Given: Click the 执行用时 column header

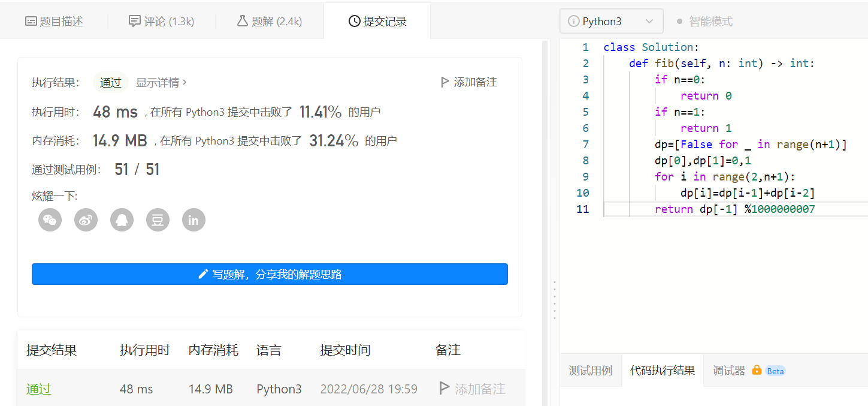Looking at the screenshot, I should pyautogui.click(x=145, y=350).
